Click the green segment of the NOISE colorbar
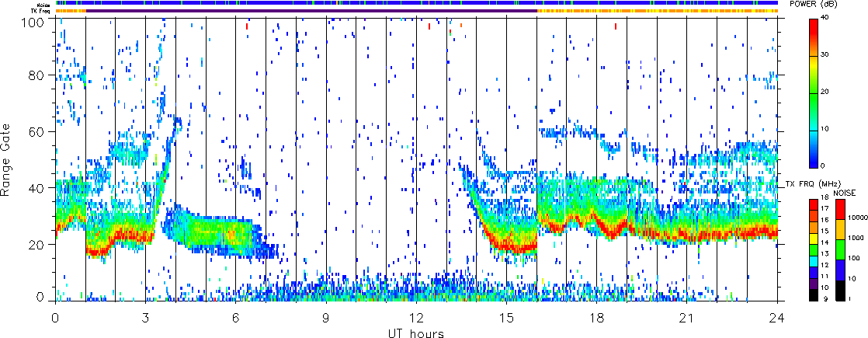 click(x=839, y=250)
